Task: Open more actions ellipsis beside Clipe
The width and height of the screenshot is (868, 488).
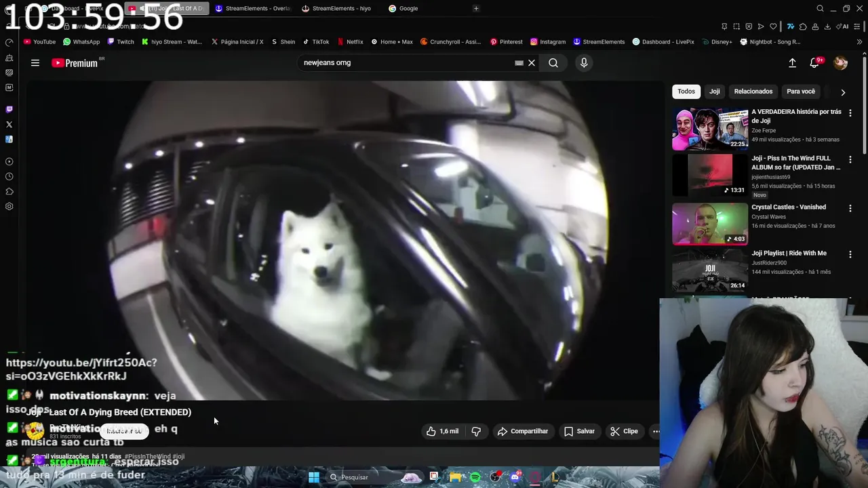Action: click(656, 431)
